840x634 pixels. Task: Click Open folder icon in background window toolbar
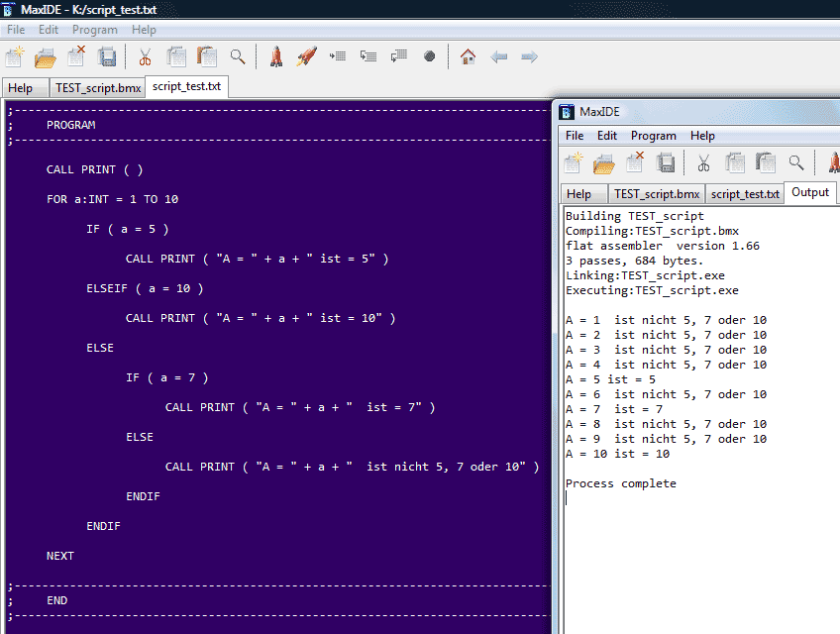coord(46,56)
